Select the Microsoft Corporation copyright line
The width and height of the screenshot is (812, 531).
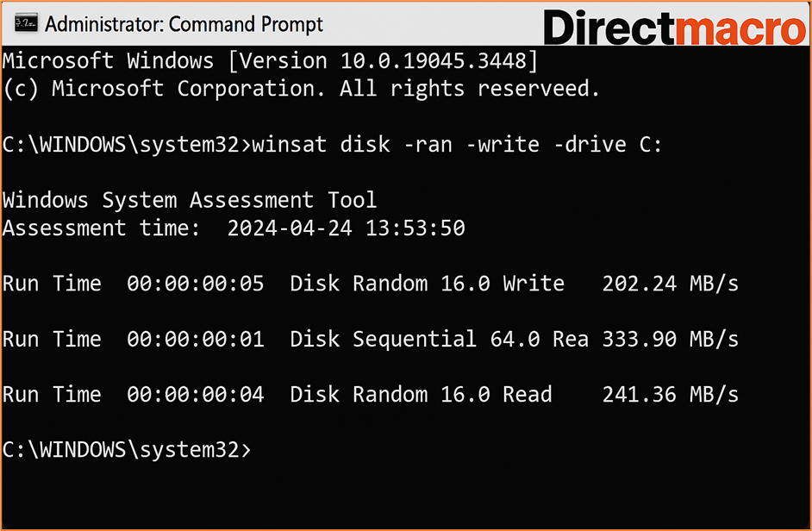coord(302,88)
